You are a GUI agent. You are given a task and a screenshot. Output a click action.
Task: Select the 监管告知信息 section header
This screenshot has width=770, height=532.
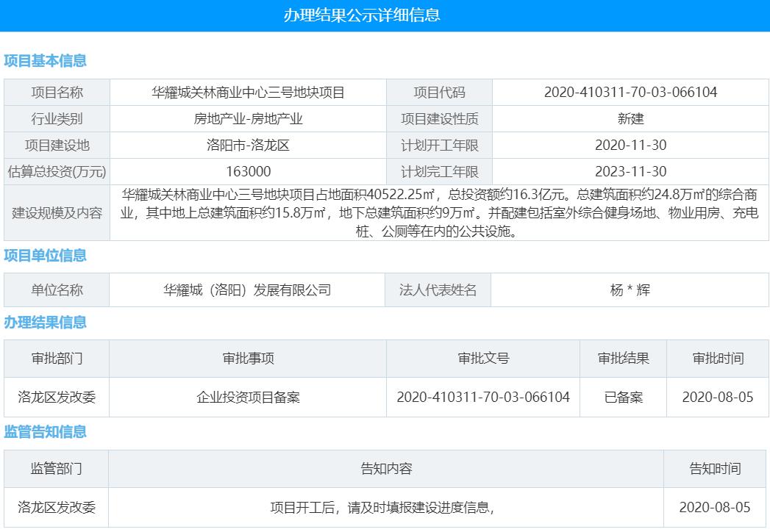(x=46, y=433)
